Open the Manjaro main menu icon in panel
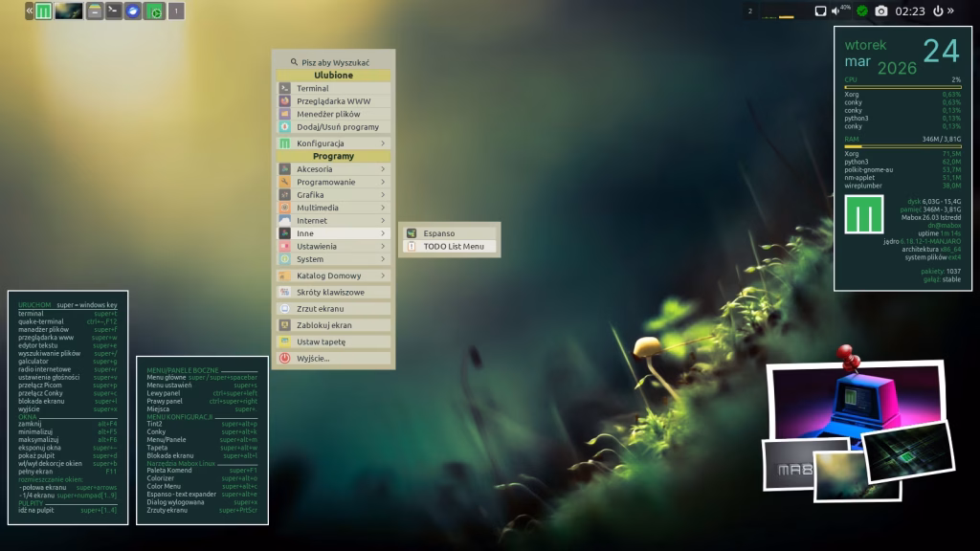Viewport: 980px width, 551px height. 43,11
